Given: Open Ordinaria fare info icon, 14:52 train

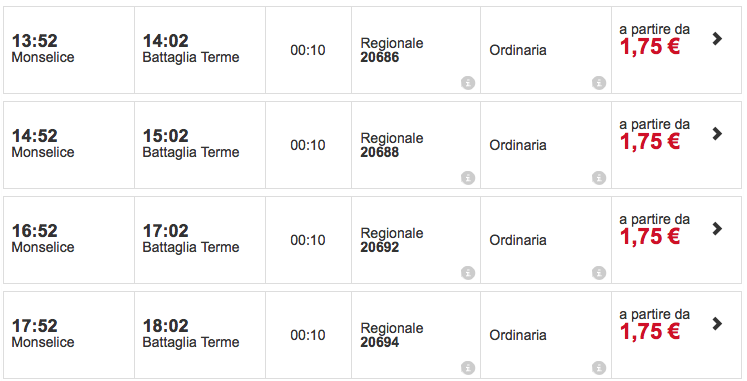Looking at the screenshot, I should [599, 178].
